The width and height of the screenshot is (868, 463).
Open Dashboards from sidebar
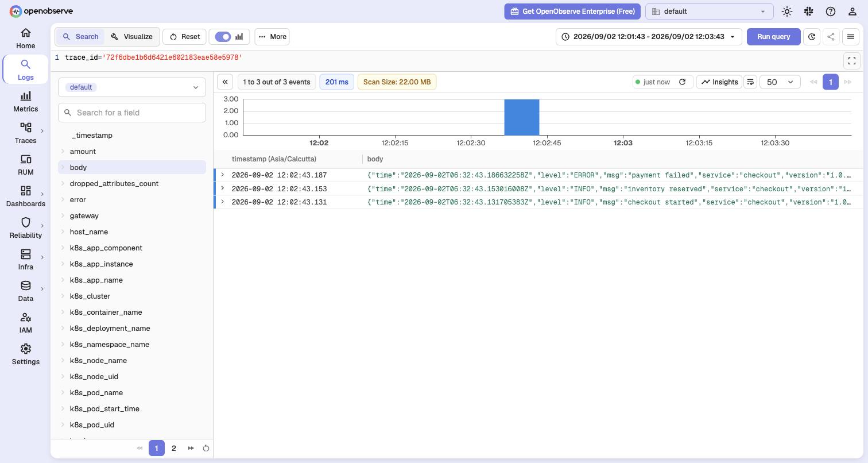(x=25, y=196)
